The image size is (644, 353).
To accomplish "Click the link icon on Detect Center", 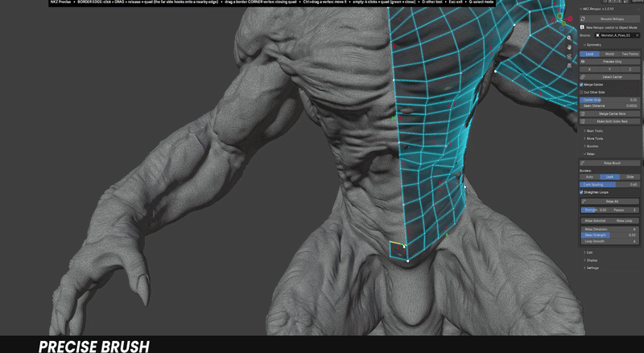I will (583, 76).
